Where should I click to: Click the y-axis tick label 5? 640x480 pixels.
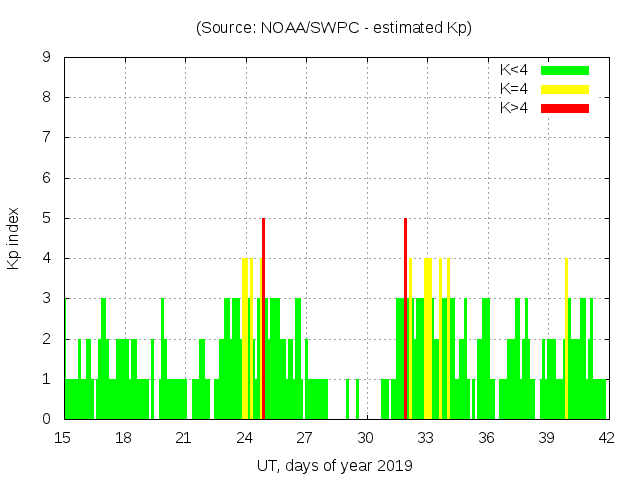click(46, 218)
